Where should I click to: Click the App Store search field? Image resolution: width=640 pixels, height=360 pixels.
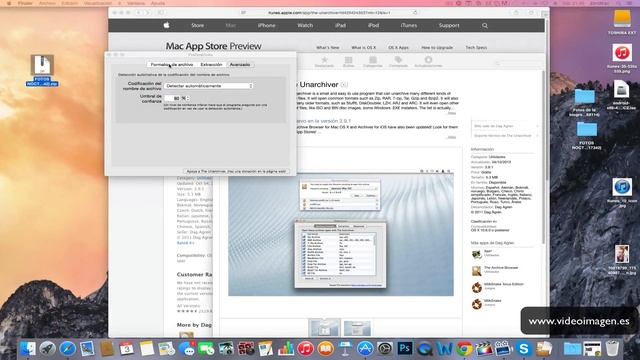tap(517, 63)
